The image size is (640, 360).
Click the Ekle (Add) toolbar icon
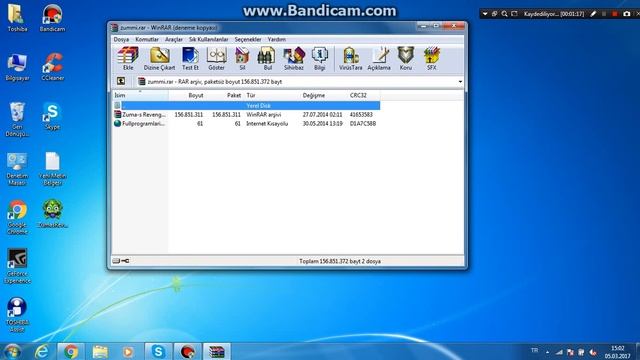click(128, 58)
